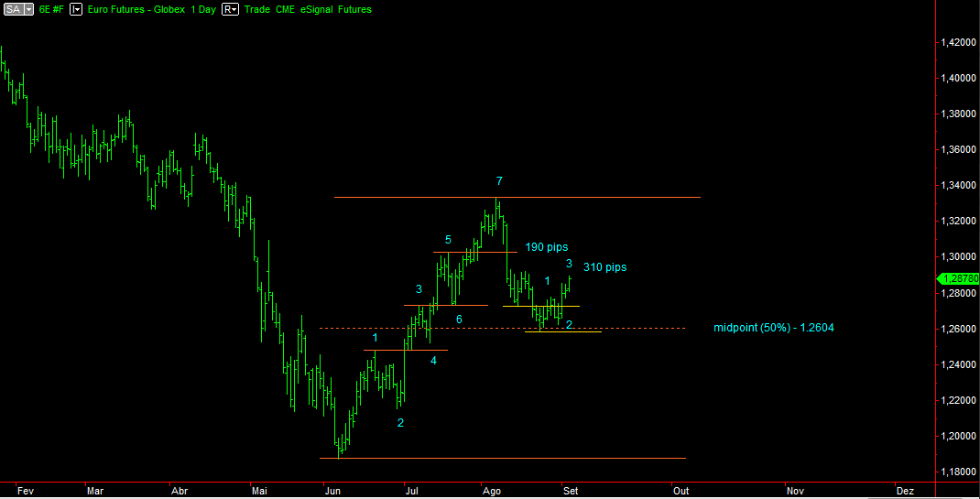Click the Set month label
Image resolution: width=980 pixels, height=499 pixels.
(x=570, y=492)
